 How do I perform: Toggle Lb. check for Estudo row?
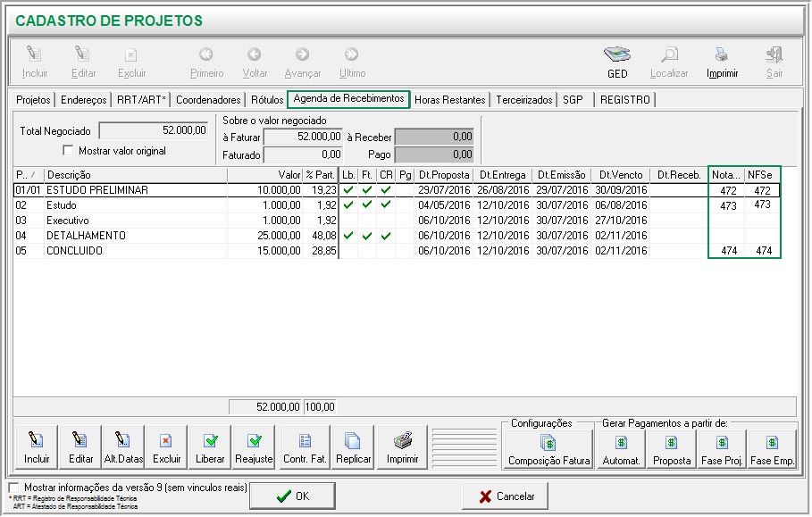coord(348,205)
